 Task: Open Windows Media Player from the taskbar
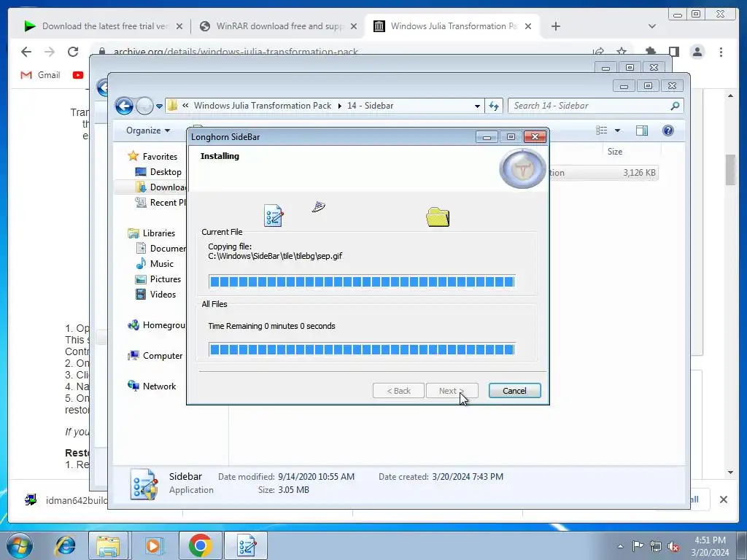153,545
